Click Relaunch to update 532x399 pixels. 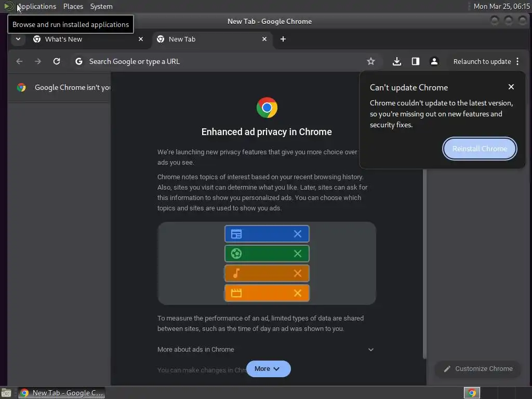[x=482, y=61]
